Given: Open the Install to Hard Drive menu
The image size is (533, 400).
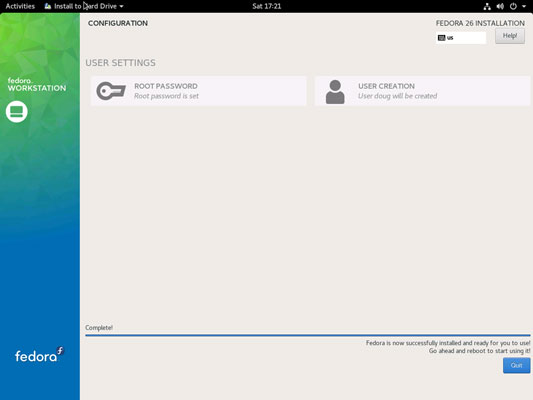Looking at the screenshot, I should [84, 6].
